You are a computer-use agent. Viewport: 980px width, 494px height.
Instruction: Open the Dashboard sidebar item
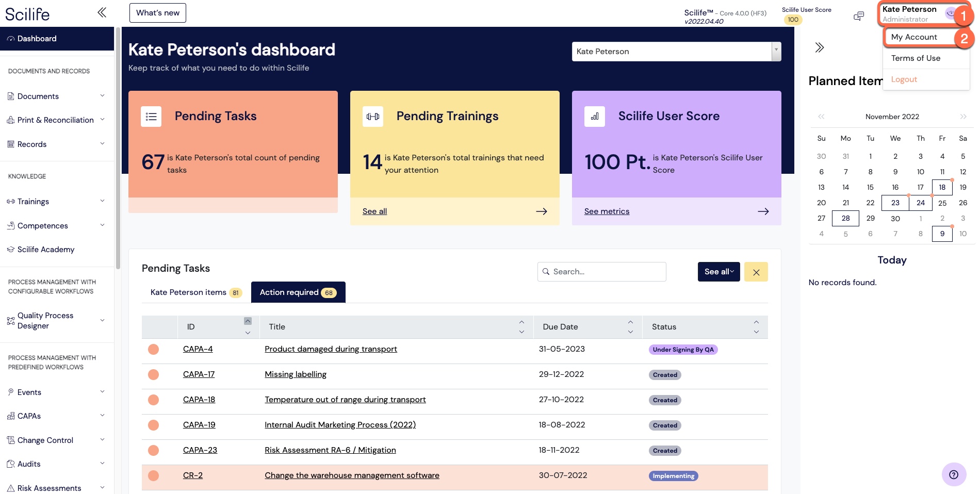click(57, 39)
